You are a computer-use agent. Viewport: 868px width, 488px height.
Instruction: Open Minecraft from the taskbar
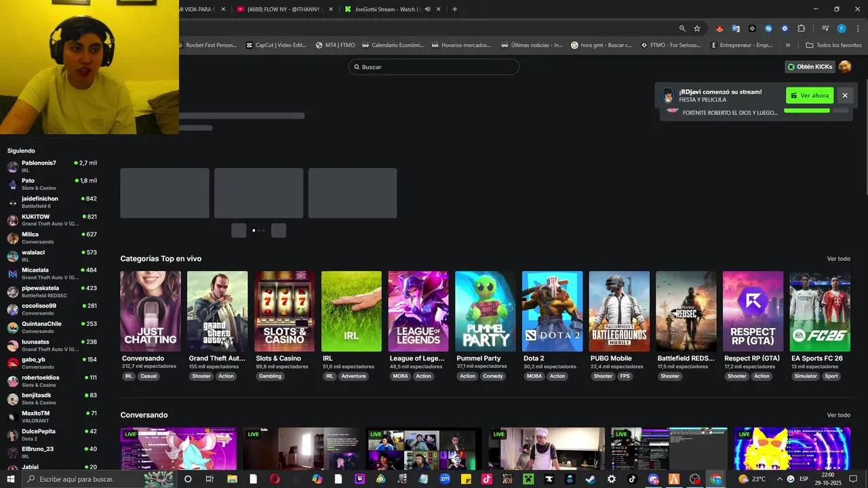coord(528,479)
